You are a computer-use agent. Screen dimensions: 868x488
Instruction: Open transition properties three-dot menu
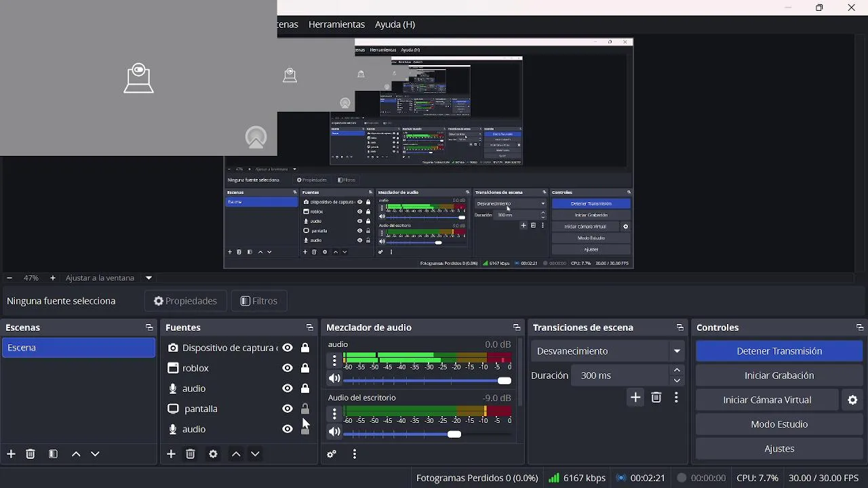click(676, 398)
